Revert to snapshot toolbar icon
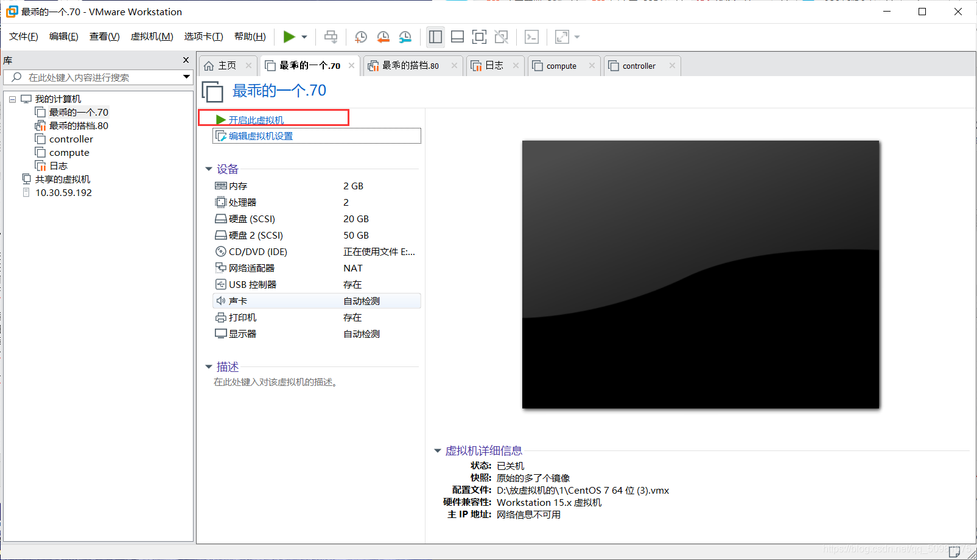The width and height of the screenshot is (977, 560). click(383, 37)
